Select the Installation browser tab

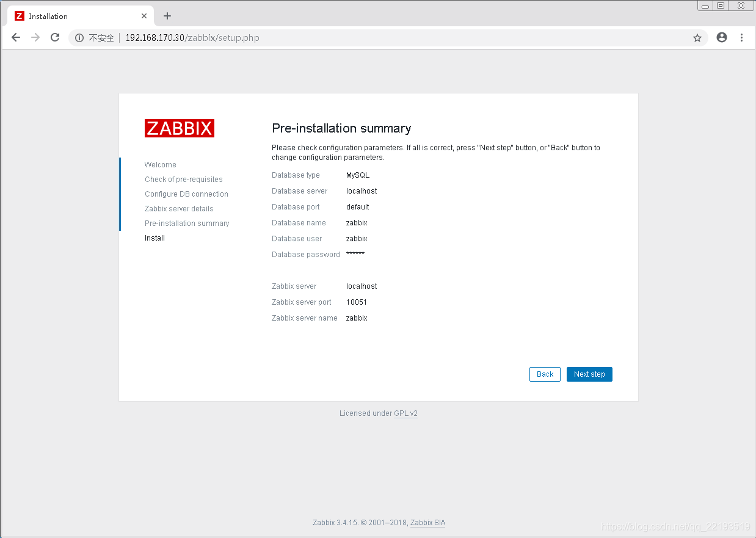coord(81,16)
